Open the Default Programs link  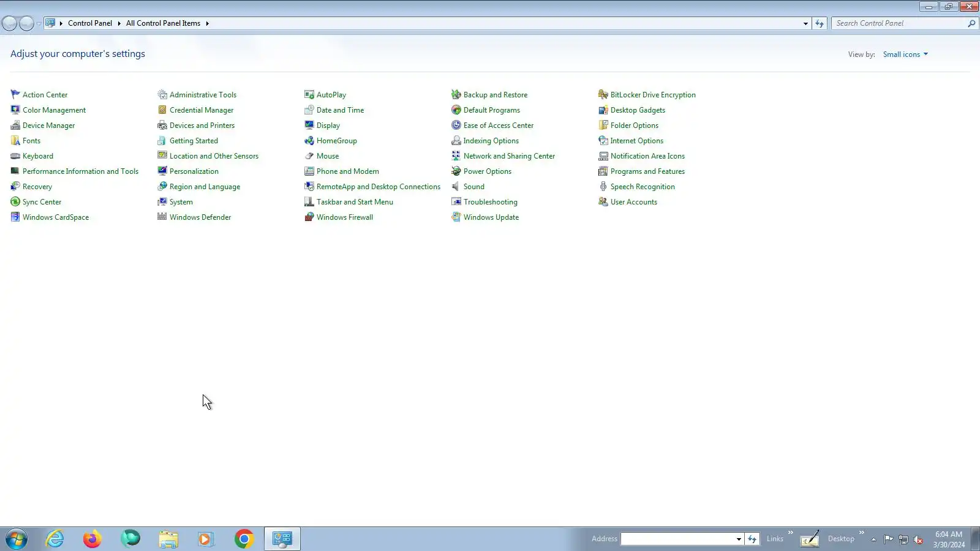pyautogui.click(x=492, y=110)
